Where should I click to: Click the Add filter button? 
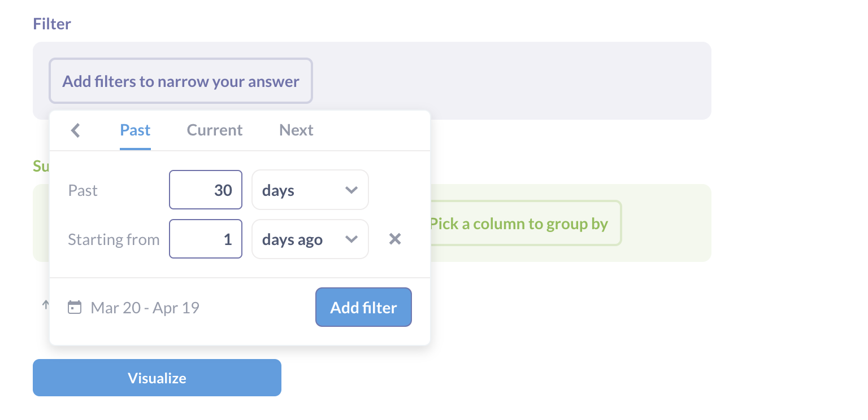click(363, 308)
